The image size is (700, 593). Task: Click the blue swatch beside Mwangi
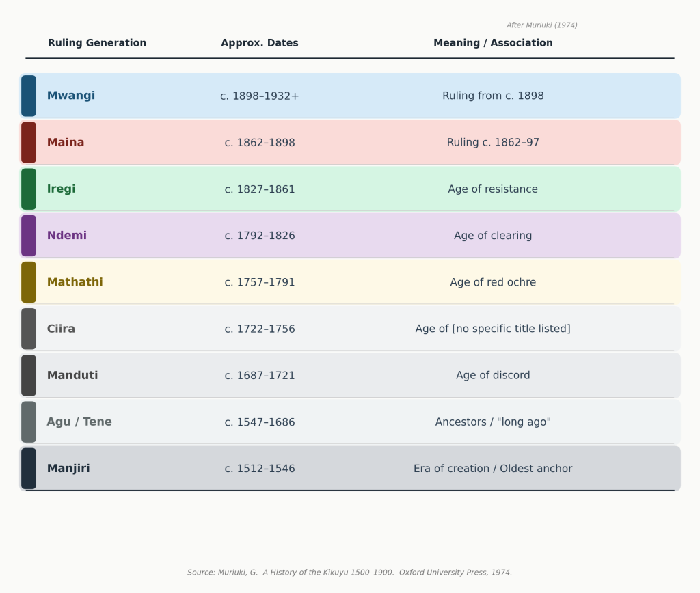tap(29, 96)
